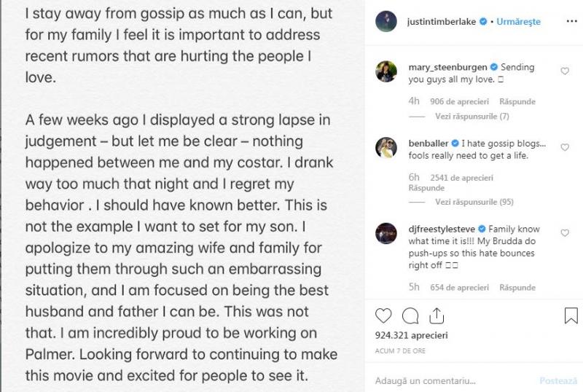Viewport: 583px width, 392px height.
Task: Share the post via share icon
Action: [x=437, y=315]
